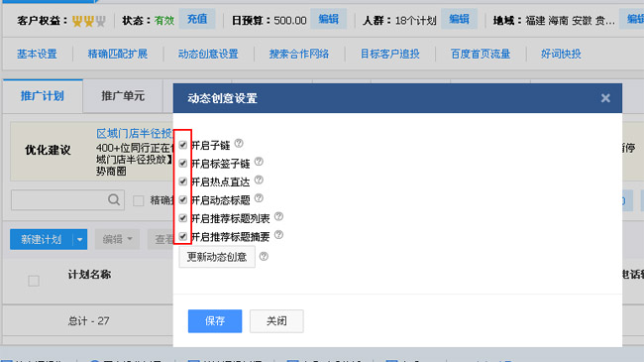Viewport: 644px width, 362px height.
Task: Open 基本设置 link
Action: [37, 54]
